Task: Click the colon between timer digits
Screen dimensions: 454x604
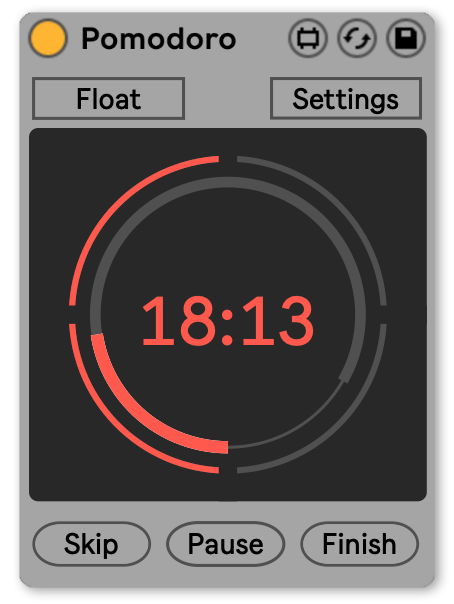Action: [x=228, y=327]
